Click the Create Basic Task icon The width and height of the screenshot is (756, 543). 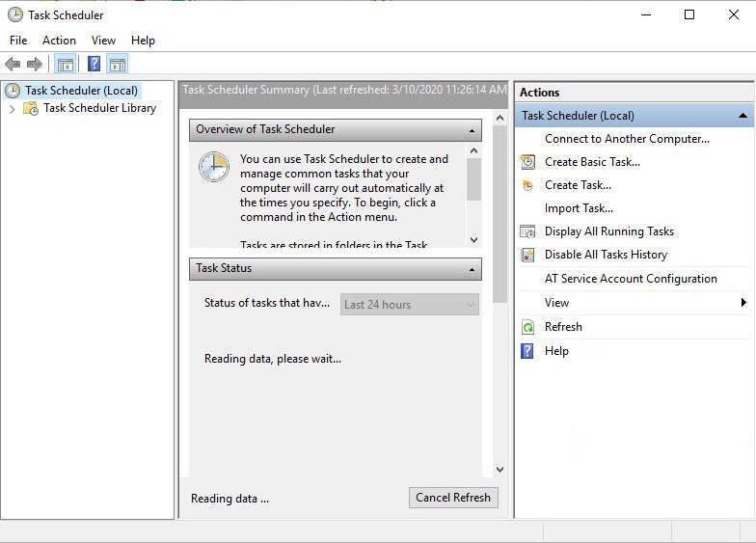(527, 162)
